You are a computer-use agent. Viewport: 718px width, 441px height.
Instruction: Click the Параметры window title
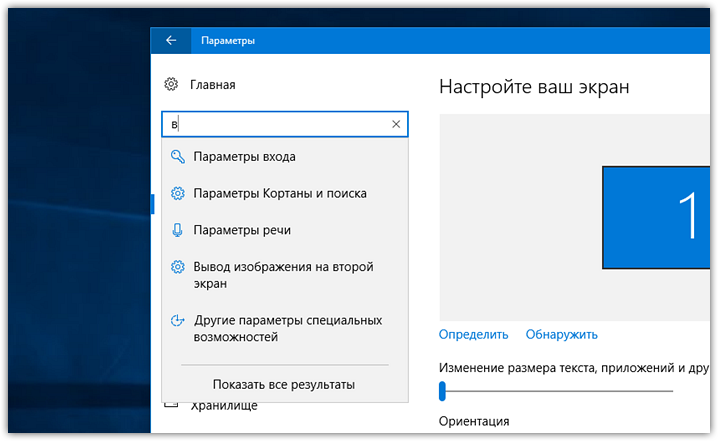tap(228, 40)
